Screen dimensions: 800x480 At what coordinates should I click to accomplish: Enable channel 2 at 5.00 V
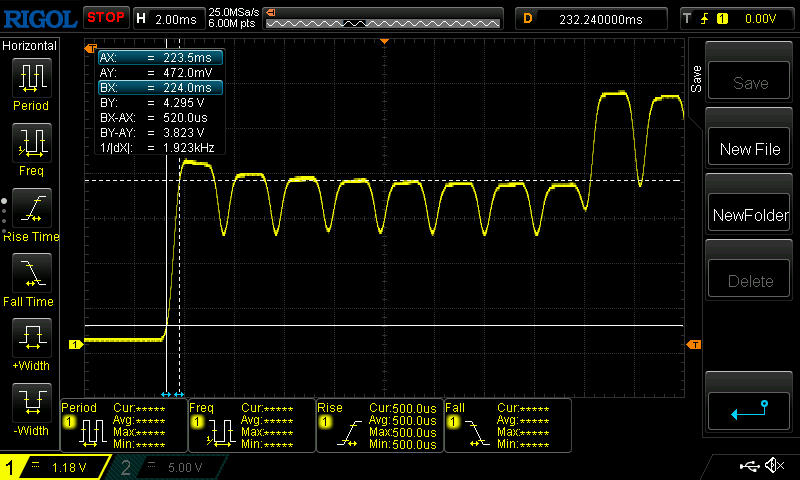(x=170, y=467)
